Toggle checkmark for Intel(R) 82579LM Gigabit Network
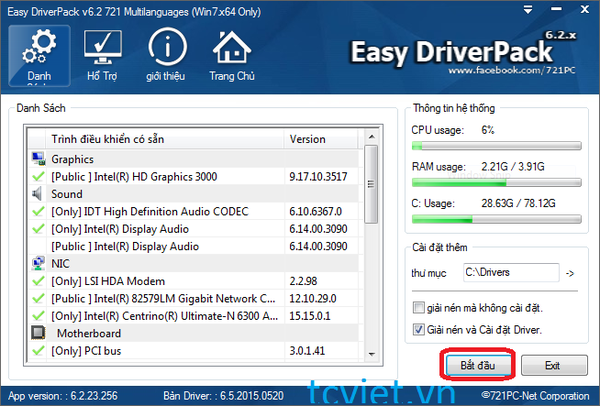The image size is (600, 406). [x=38, y=298]
